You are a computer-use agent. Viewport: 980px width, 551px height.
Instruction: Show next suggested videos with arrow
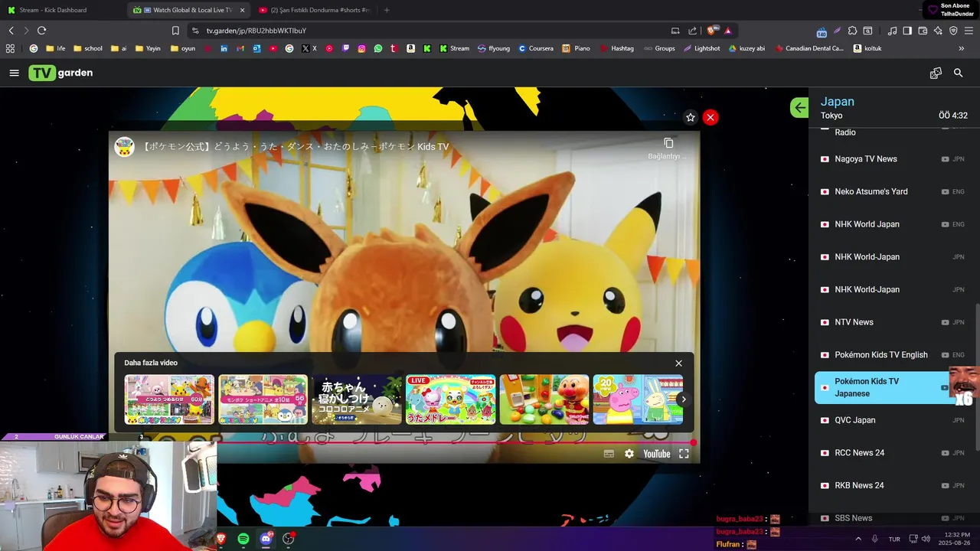pos(684,399)
